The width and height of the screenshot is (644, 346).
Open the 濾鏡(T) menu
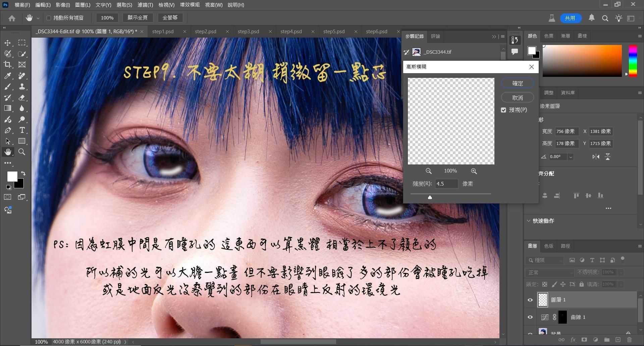[145, 5]
